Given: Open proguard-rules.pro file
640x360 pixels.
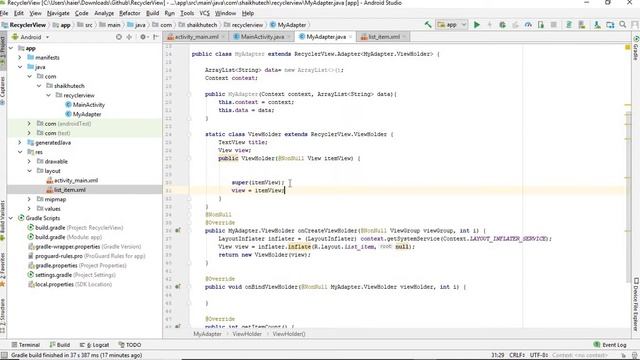Looking at the screenshot, I should (87, 256).
